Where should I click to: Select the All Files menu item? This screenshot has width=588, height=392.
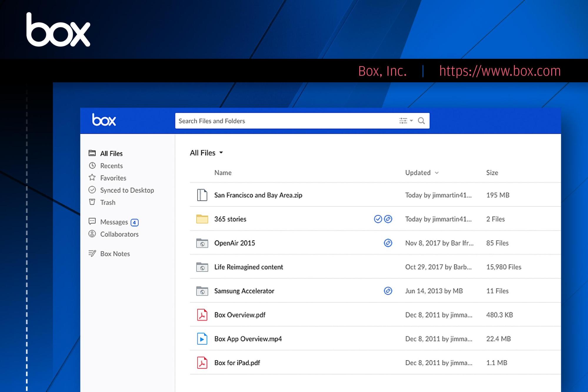[x=111, y=153]
